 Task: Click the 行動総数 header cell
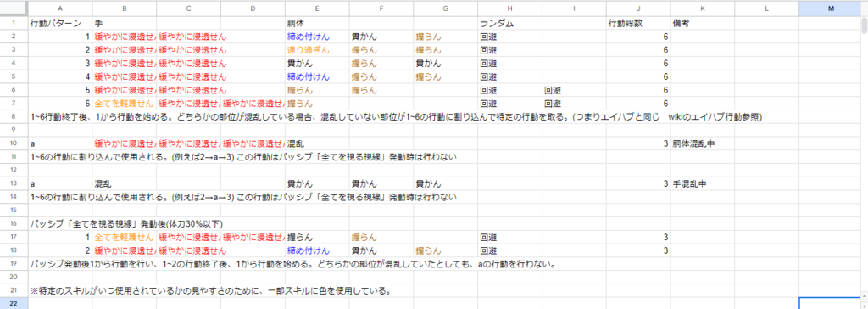[x=638, y=23]
